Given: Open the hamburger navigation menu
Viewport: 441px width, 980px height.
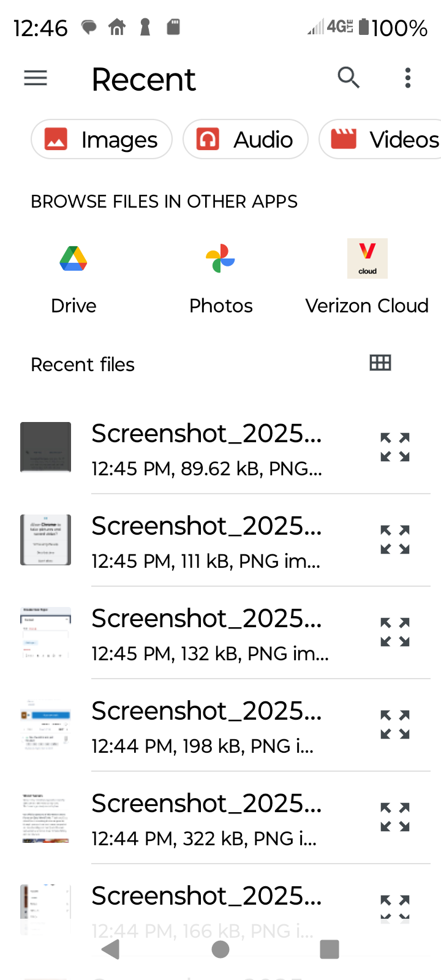Looking at the screenshot, I should coord(36,78).
